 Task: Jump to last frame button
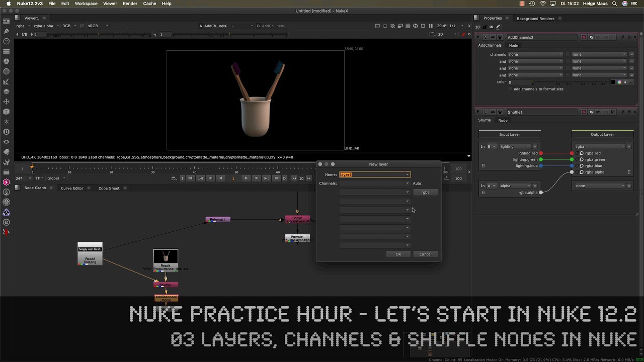[x=275, y=178]
